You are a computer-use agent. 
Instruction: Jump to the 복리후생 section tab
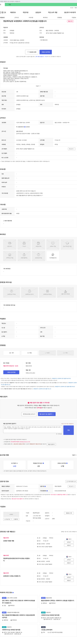(x=45, y=18)
